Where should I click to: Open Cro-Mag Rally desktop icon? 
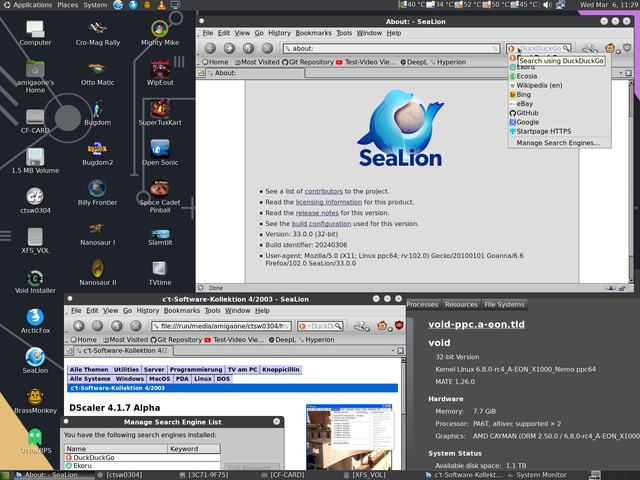pyautogui.click(x=98, y=33)
